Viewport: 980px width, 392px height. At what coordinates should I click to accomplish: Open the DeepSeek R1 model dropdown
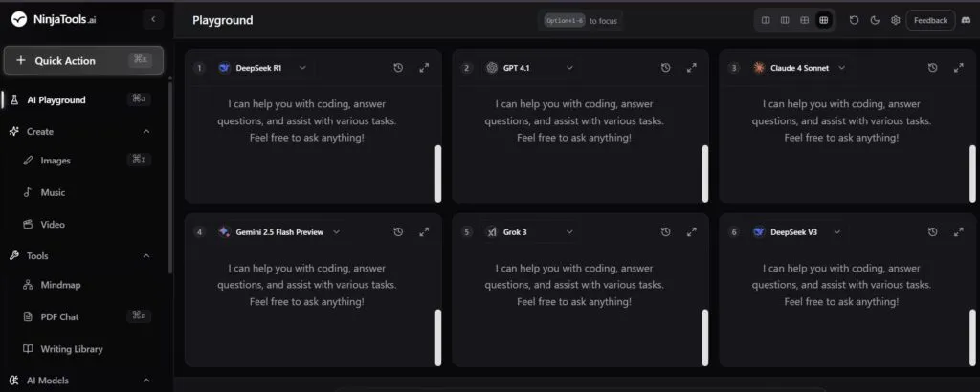point(302,68)
